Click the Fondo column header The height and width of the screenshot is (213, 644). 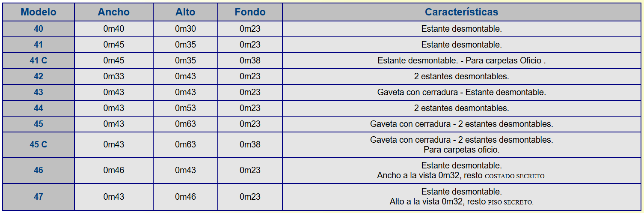point(250,12)
